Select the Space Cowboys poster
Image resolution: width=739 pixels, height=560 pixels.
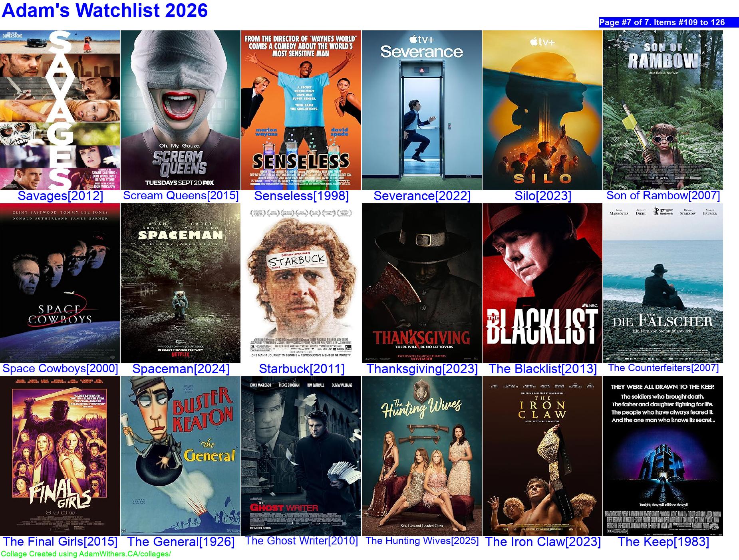point(60,283)
